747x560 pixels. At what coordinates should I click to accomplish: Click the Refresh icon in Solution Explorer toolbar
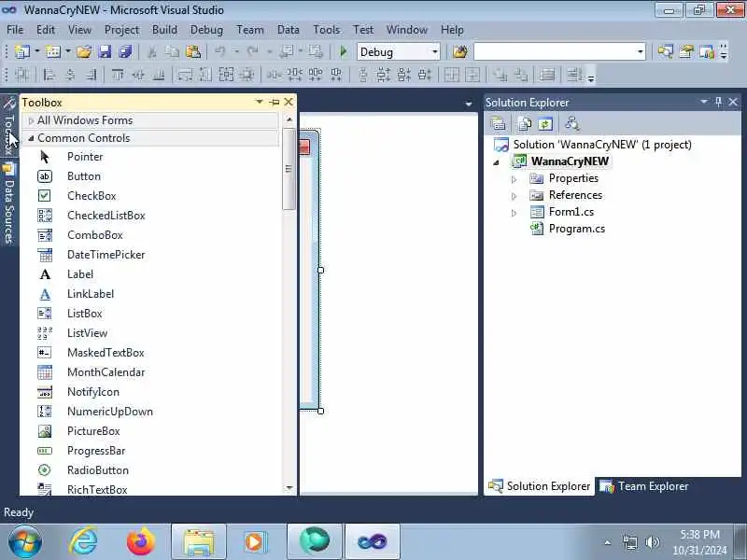[545, 124]
